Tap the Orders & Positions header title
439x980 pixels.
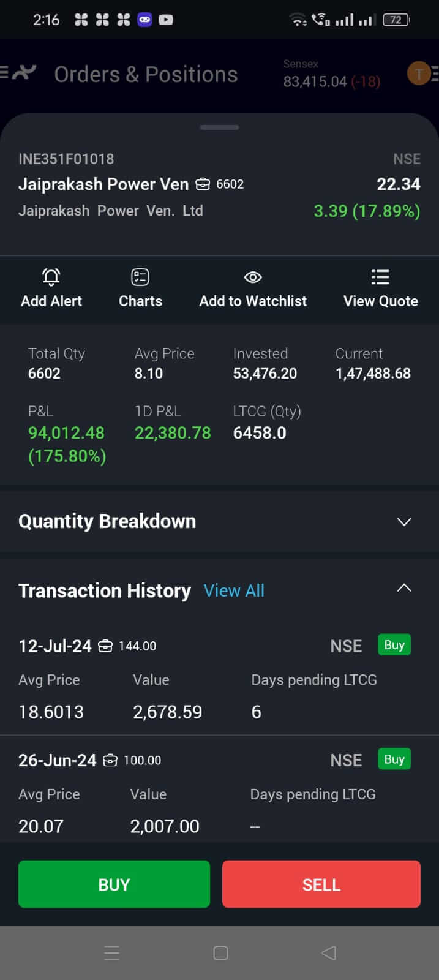pos(146,74)
